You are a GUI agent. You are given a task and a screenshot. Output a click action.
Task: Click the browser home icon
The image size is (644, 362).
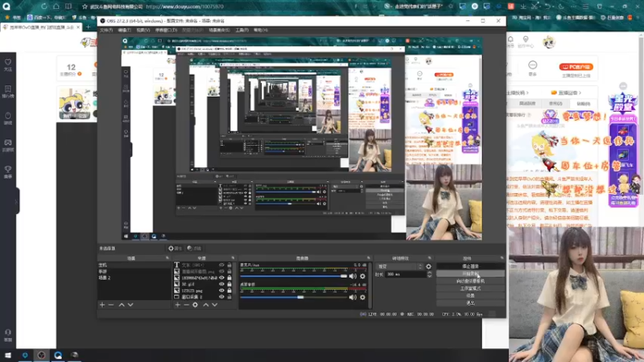(56, 6)
